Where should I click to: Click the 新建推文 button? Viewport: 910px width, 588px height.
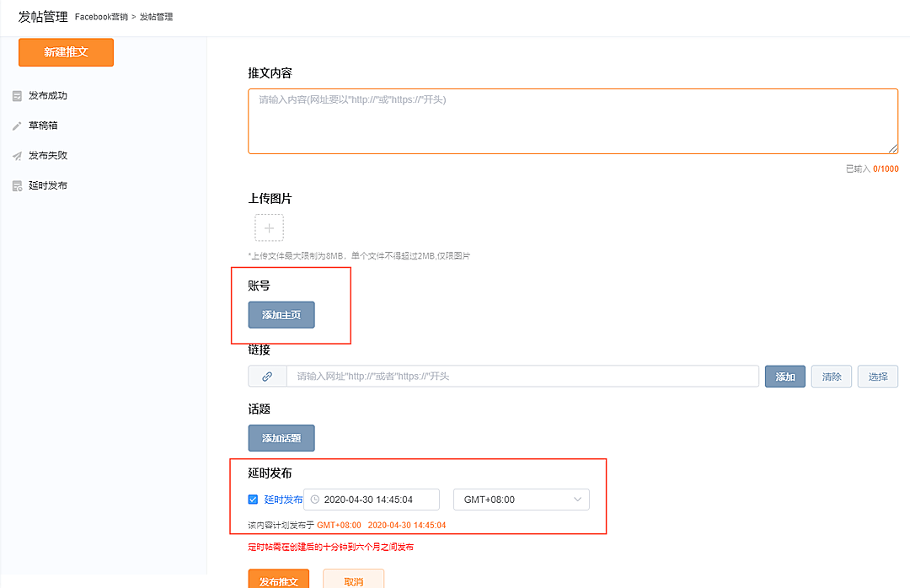(x=65, y=51)
